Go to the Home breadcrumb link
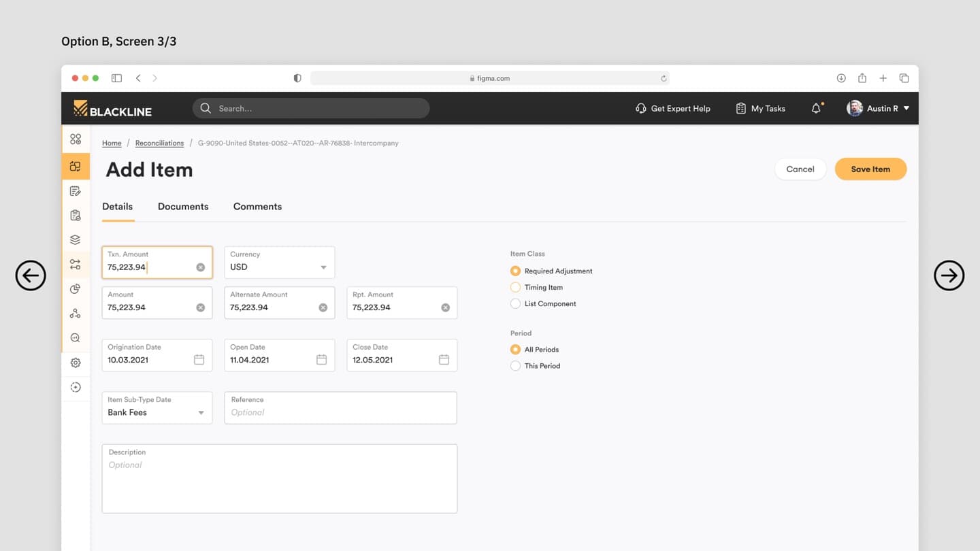The image size is (980, 551). tap(112, 143)
